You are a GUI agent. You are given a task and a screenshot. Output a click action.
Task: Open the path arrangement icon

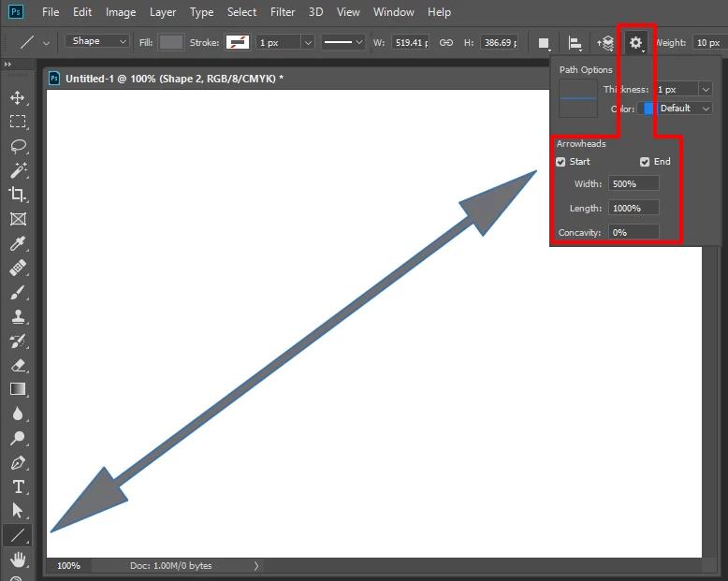[605, 43]
